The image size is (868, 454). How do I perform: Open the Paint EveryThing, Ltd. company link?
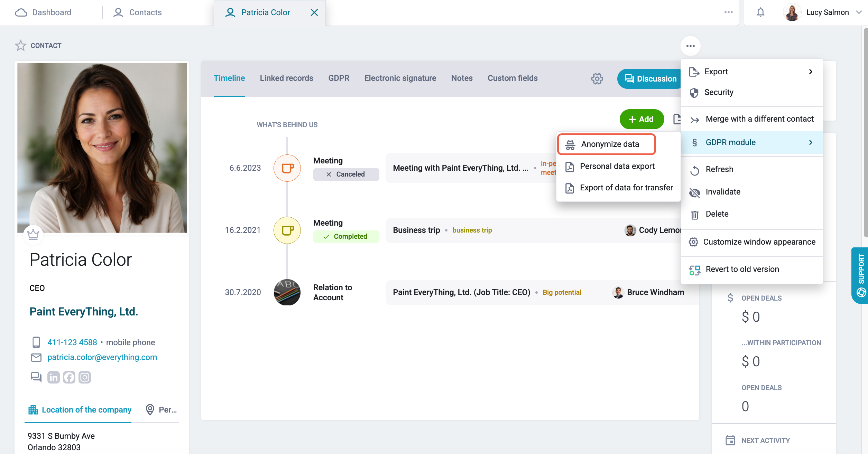pos(84,312)
